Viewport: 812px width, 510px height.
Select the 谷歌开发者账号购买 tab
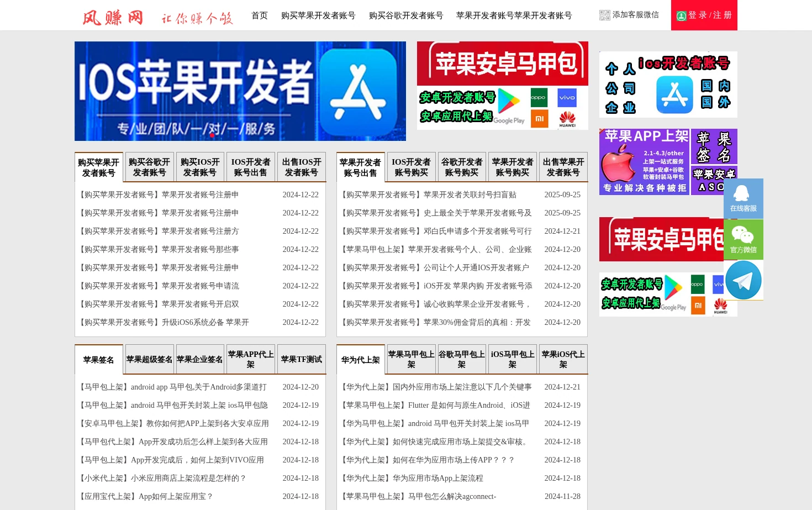coord(462,167)
